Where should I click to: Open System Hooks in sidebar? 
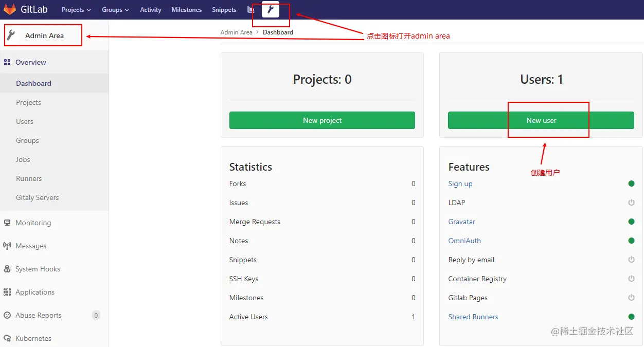[x=38, y=269]
